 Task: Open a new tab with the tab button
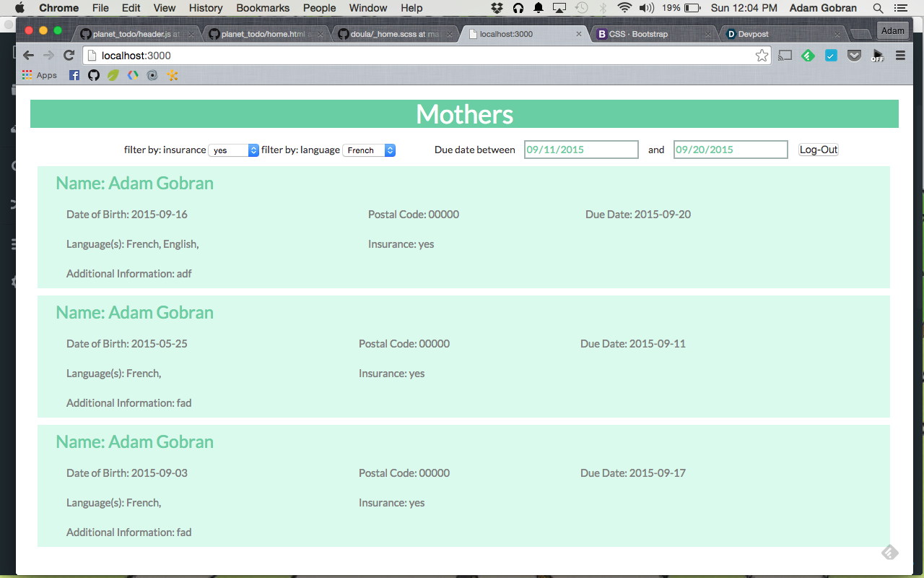[x=860, y=34]
